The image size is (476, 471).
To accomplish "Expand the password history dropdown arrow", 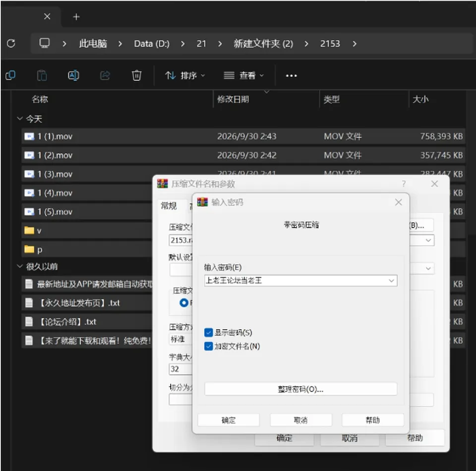I will pos(391,281).
